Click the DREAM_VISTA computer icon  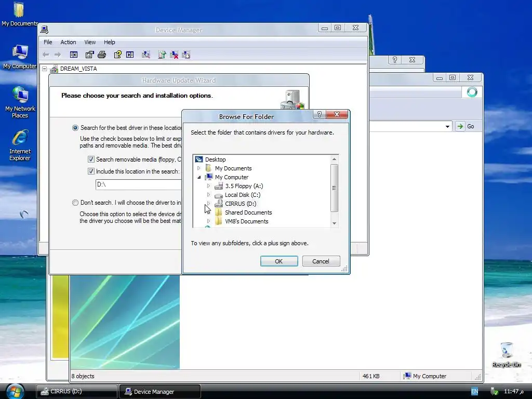[54, 69]
